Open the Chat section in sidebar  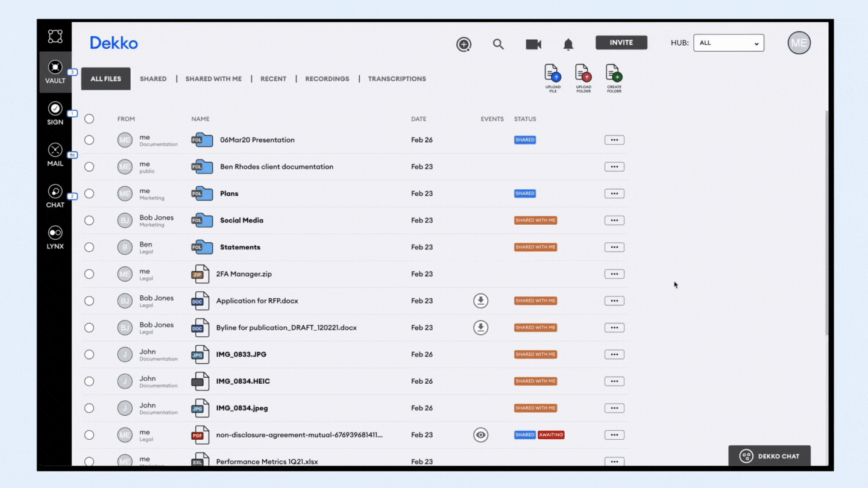click(x=55, y=196)
